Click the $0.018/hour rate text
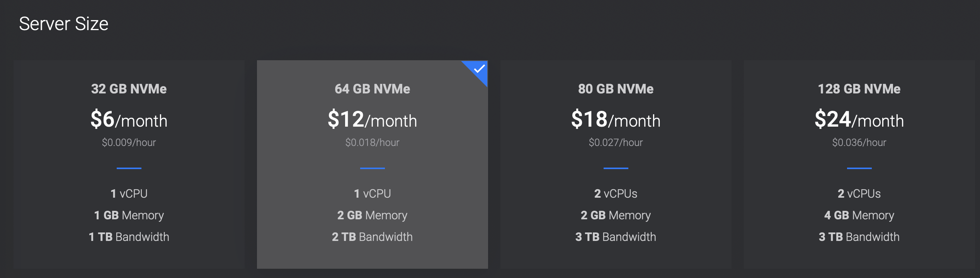The width and height of the screenshot is (980, 278). click(x=372, y=142)
